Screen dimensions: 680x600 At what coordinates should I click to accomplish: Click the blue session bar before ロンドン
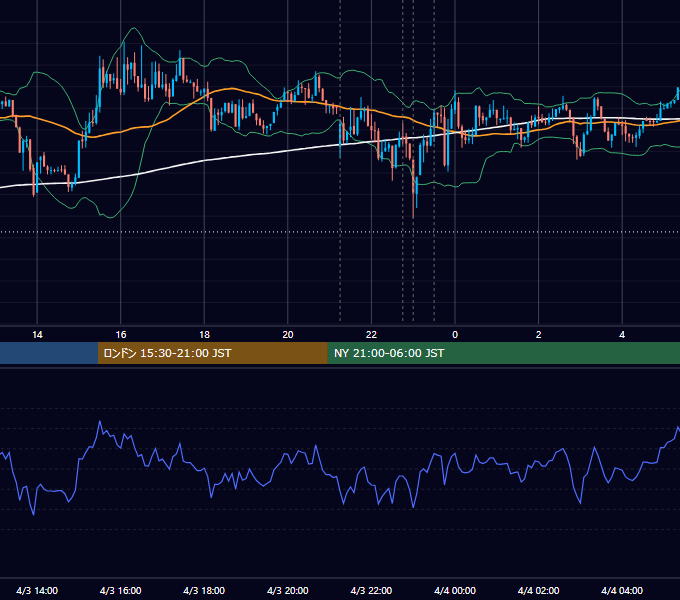(x=49, y=353)
